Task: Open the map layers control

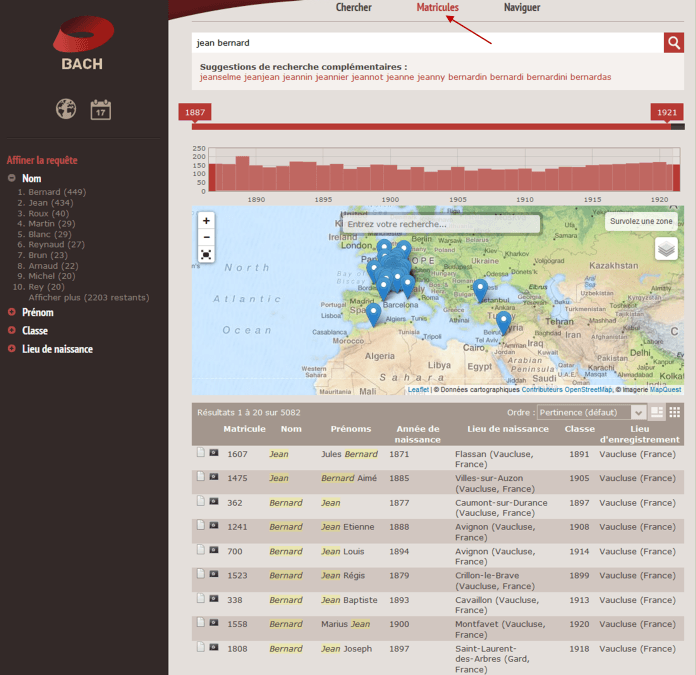Action: tap(666, 249)
